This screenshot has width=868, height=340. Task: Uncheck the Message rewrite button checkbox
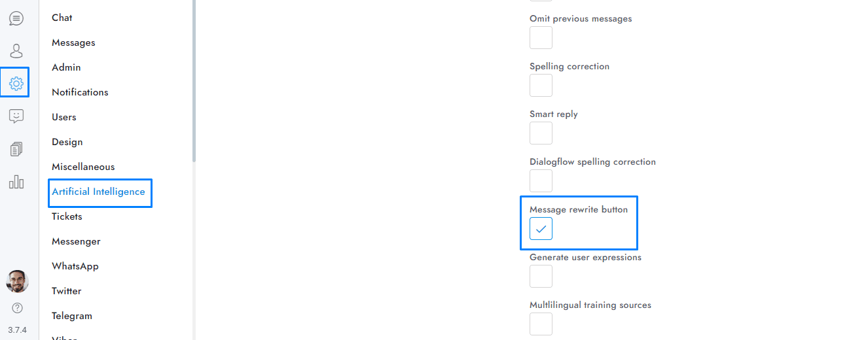pyautogui.click(x=541, y=229)
